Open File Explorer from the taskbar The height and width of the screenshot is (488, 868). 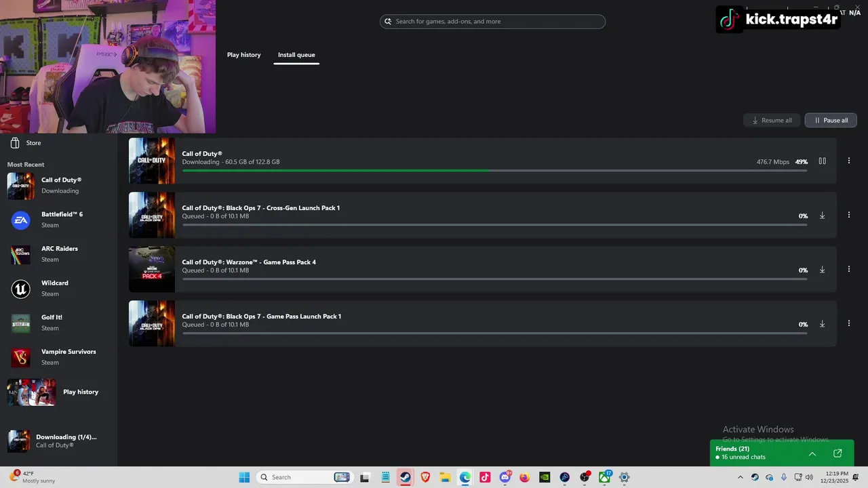[445, 477]
